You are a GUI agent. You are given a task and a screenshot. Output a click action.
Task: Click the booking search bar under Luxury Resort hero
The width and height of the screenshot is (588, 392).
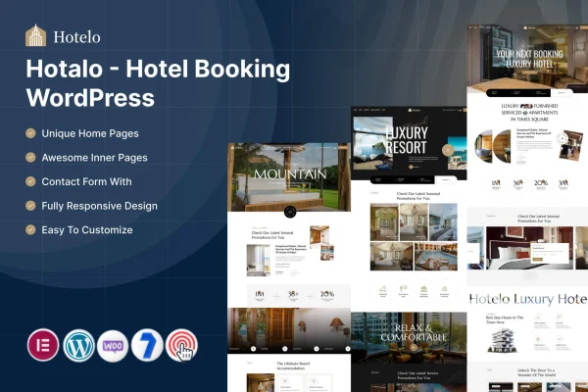pyautogui.click(x=414, y=179)
